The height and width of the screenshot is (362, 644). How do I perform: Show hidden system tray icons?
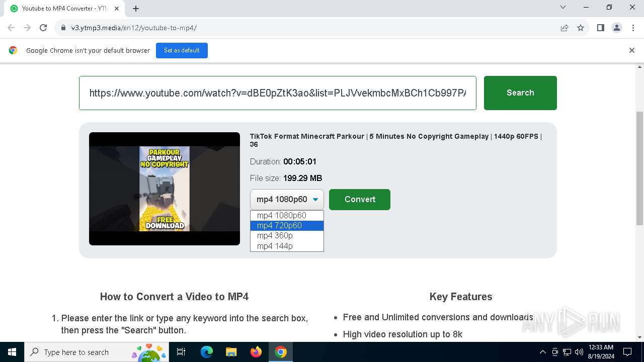[x=542, y=352]
